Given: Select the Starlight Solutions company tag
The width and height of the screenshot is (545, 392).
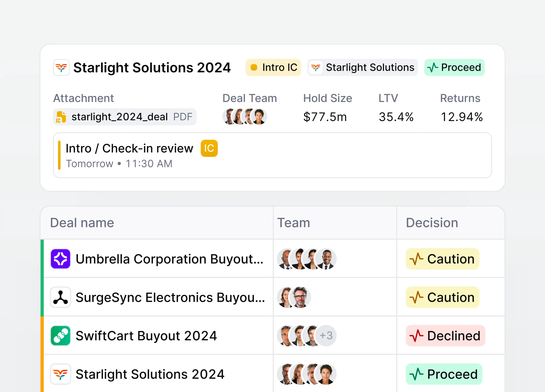Looking at the screenshot, I should 362,67.
